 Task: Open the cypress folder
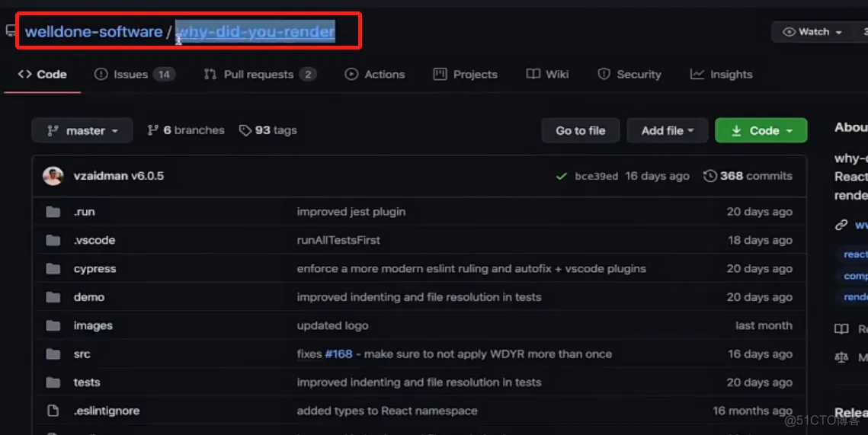94,268
